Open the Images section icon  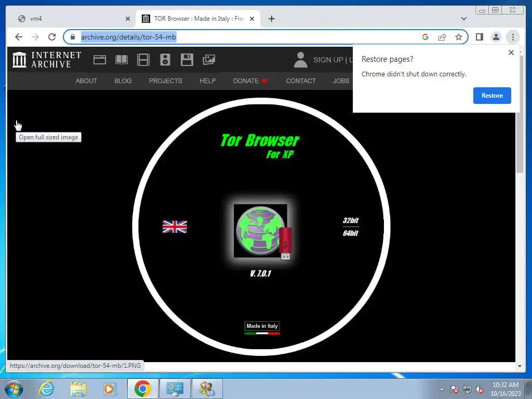(209, 60)
